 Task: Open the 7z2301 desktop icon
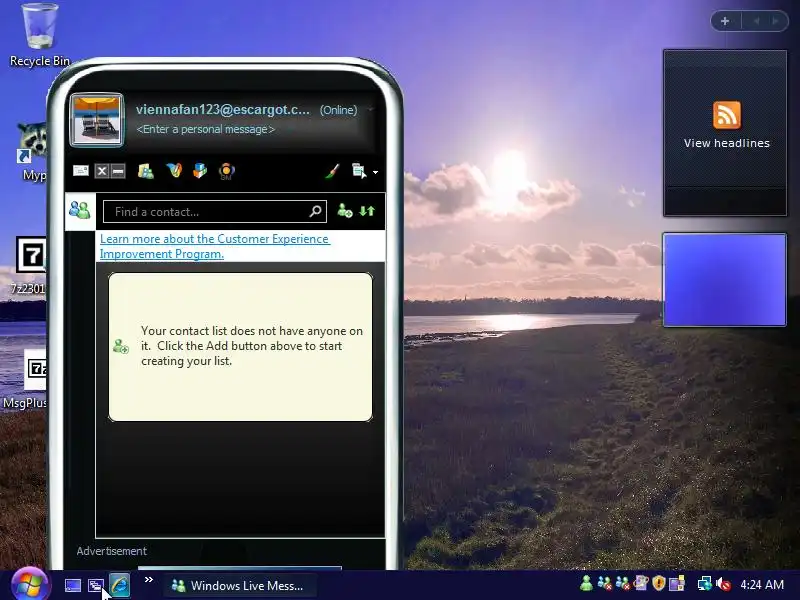[29, 265]
